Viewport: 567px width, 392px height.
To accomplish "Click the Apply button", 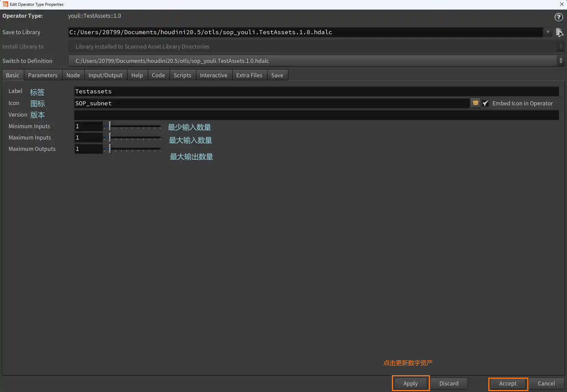I will 410,383.
